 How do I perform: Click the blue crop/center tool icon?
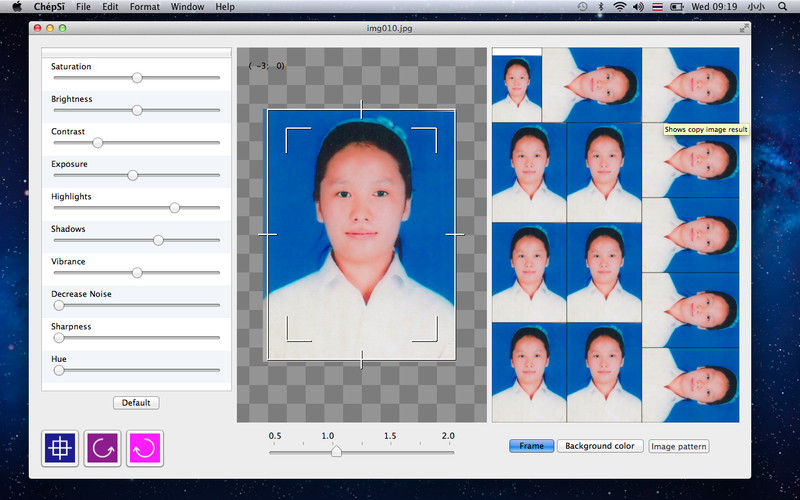60,448
